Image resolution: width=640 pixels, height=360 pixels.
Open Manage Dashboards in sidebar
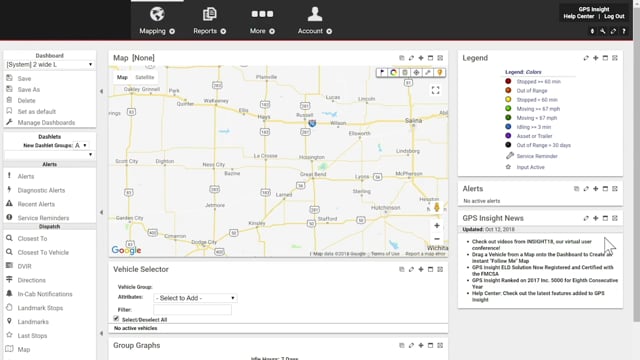(46, 122)
